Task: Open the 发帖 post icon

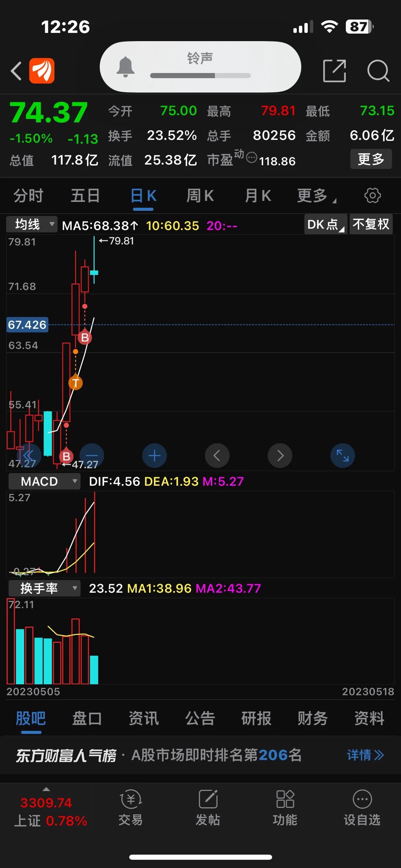Action: point(208,808)
